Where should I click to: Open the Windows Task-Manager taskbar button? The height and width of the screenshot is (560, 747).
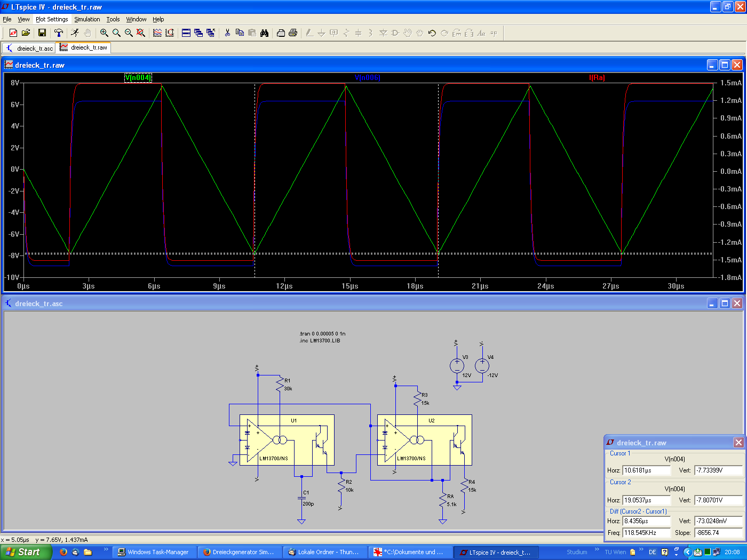coord(153,552)
